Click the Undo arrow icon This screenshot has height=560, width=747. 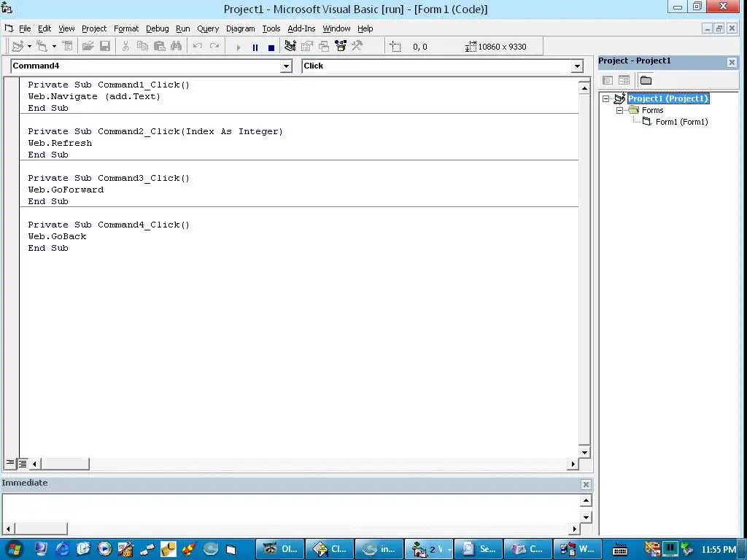tap(197, 46)
